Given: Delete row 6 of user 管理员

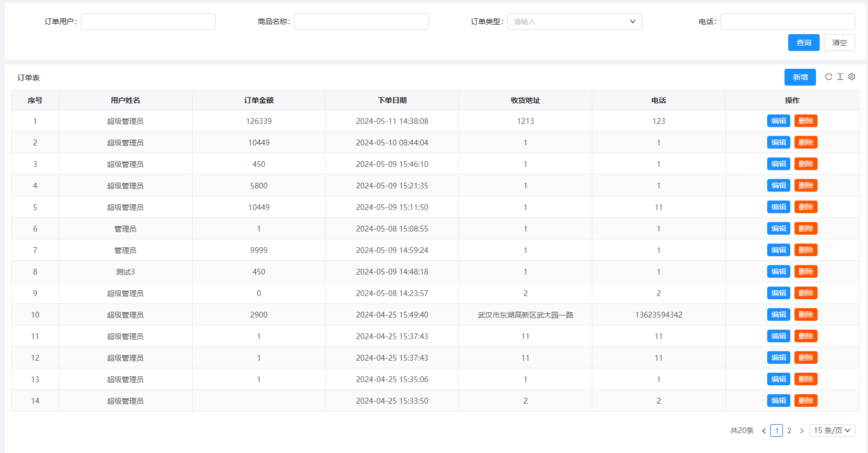Looking at the screenshot, I should pos(806,228).
